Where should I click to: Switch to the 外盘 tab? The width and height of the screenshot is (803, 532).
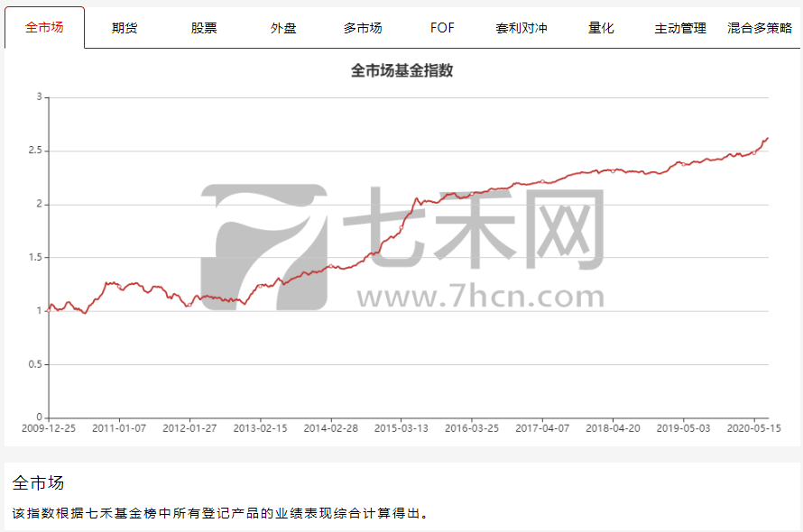click(x=283, y=28)
